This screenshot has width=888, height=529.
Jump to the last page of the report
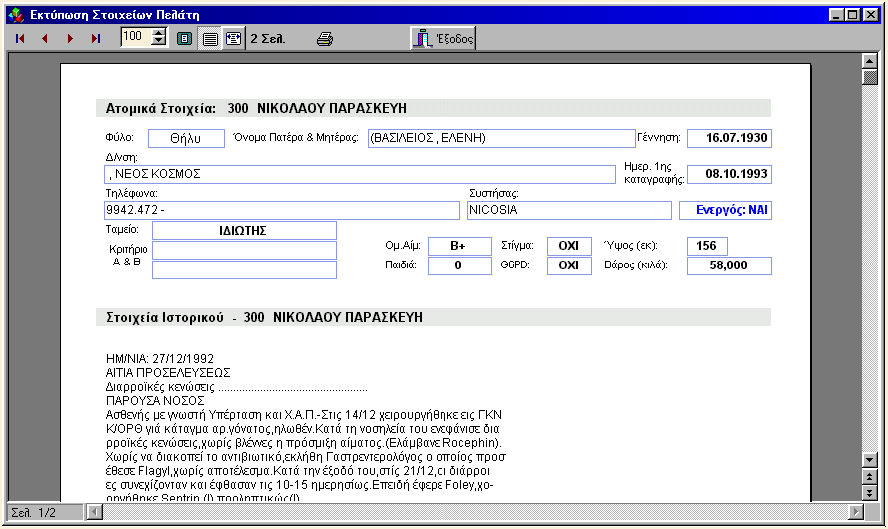coord(96,39)
